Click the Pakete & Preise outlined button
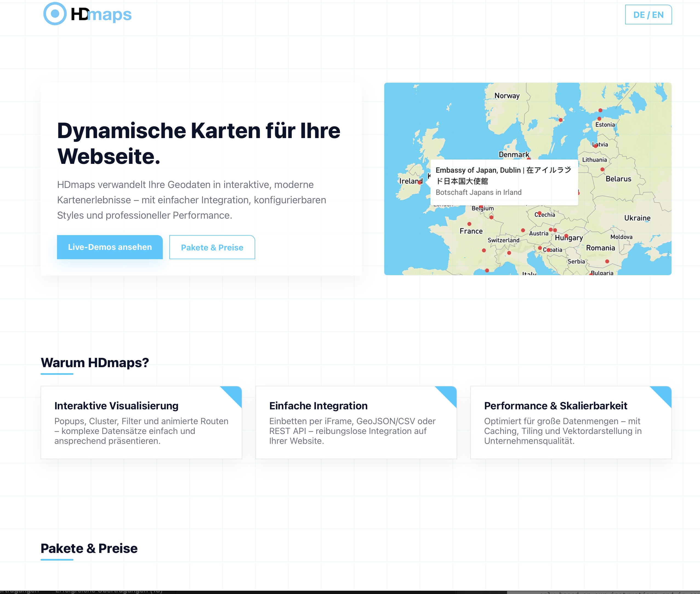The image size is (700, 594). coord(212,247)
